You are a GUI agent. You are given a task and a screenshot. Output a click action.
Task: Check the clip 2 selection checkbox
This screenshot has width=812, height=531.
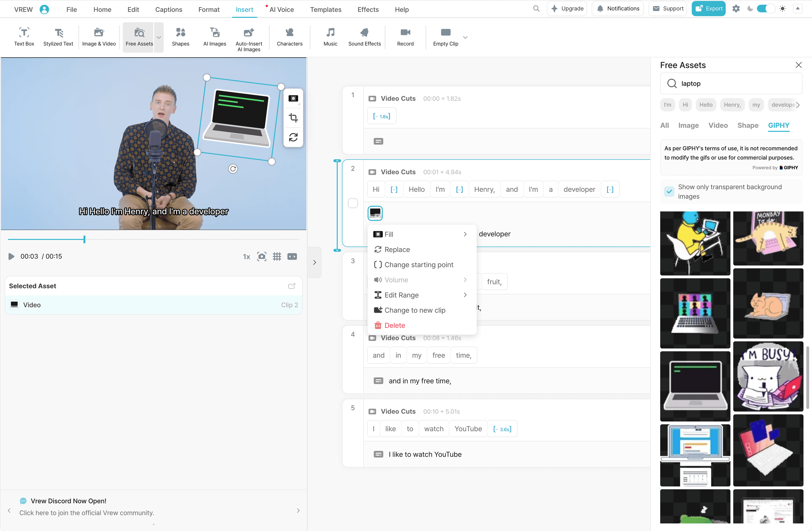tap(353, 203)
